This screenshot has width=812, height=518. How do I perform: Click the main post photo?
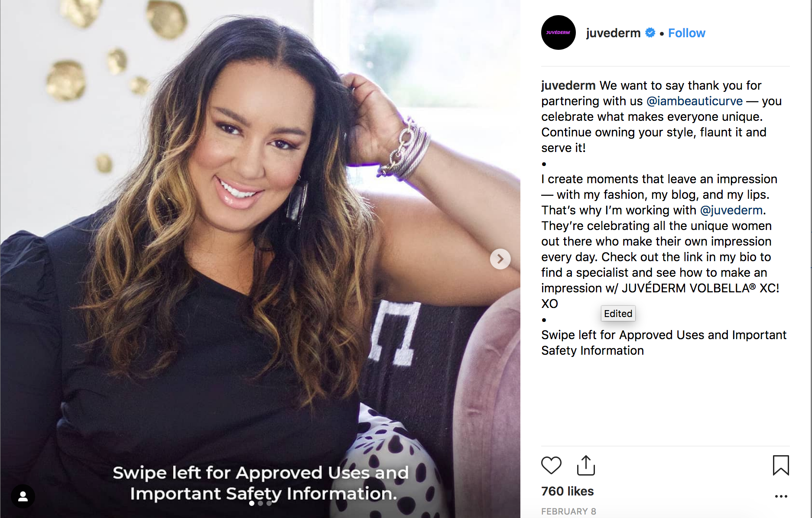tap(260, 259)
